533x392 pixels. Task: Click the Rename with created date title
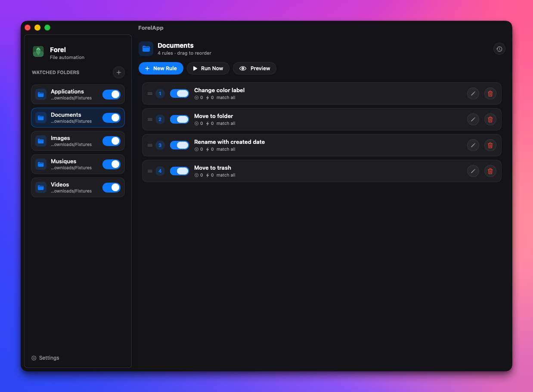coord(229,142)
